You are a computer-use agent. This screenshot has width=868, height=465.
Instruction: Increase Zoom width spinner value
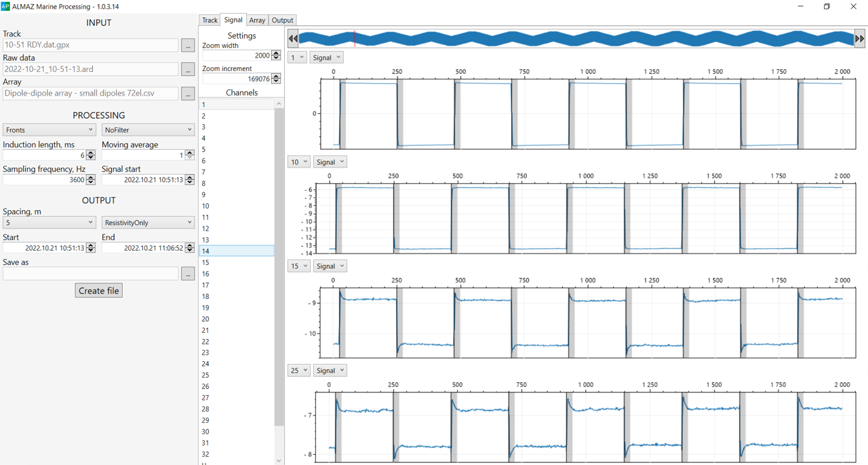tap(276, 53)
